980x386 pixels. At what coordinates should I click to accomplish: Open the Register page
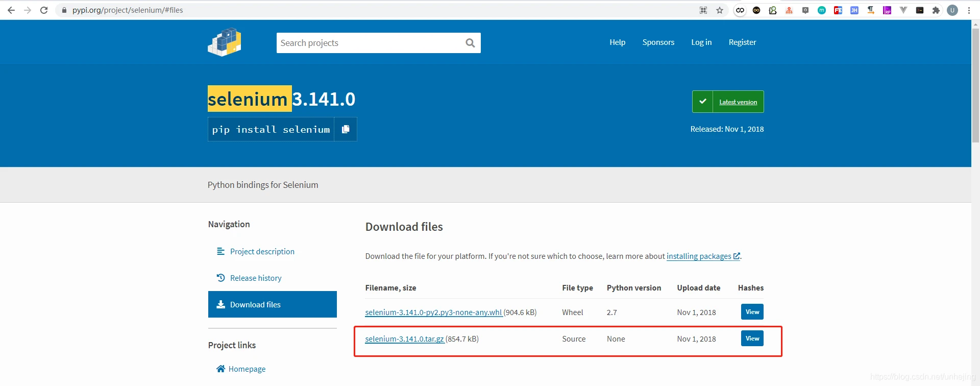[x=742, y=42]
